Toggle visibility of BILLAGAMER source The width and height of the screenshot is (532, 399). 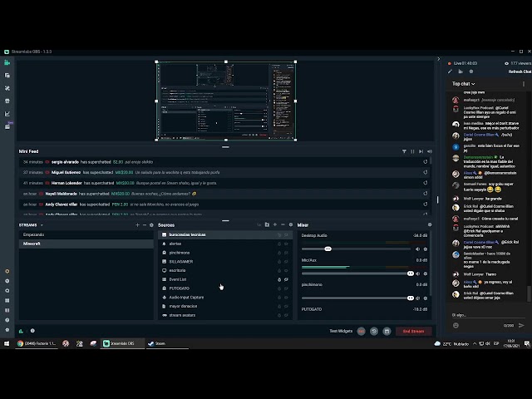pos(286,262)
